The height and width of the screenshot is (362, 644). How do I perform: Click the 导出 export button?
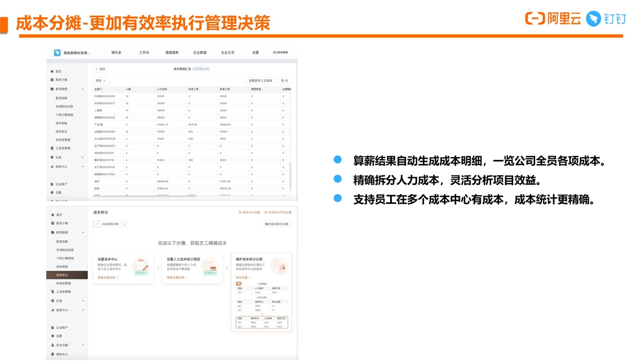pyautogui.click(x=284, y=80)
